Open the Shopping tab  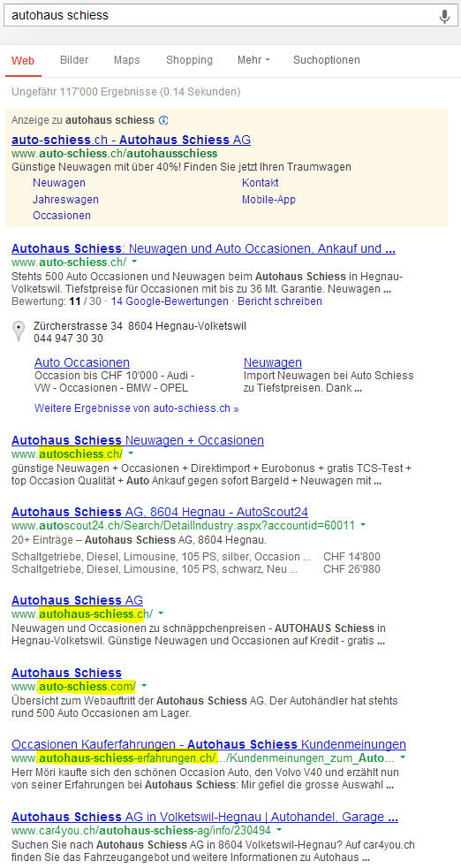click(189, 60)
